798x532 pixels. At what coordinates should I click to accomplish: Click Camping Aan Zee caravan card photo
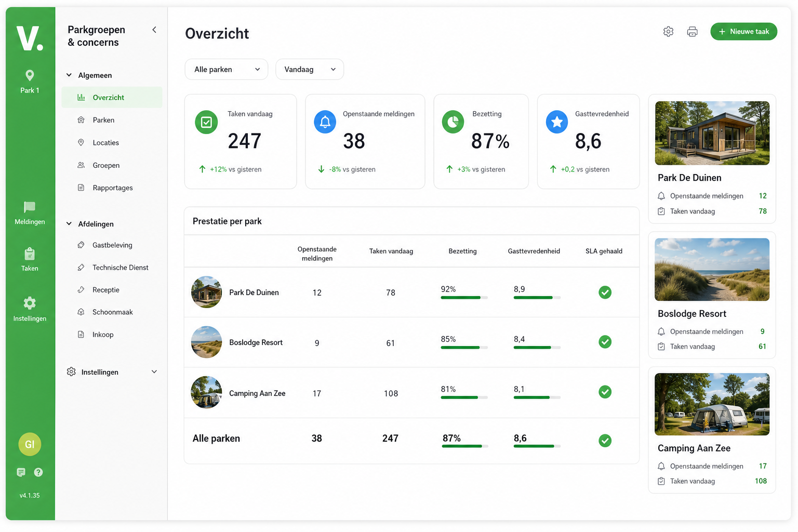pyautogui.click(x=712, y=404)
